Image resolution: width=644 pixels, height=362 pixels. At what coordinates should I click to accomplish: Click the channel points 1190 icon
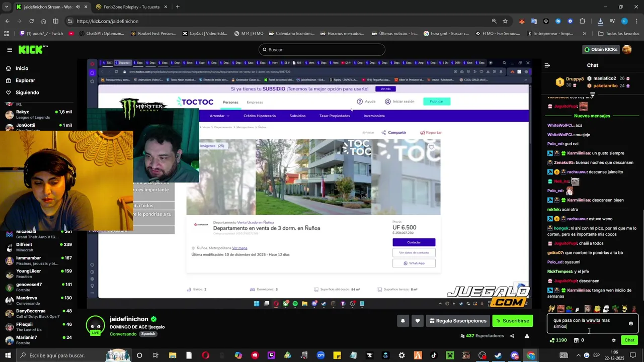point(558,340)
